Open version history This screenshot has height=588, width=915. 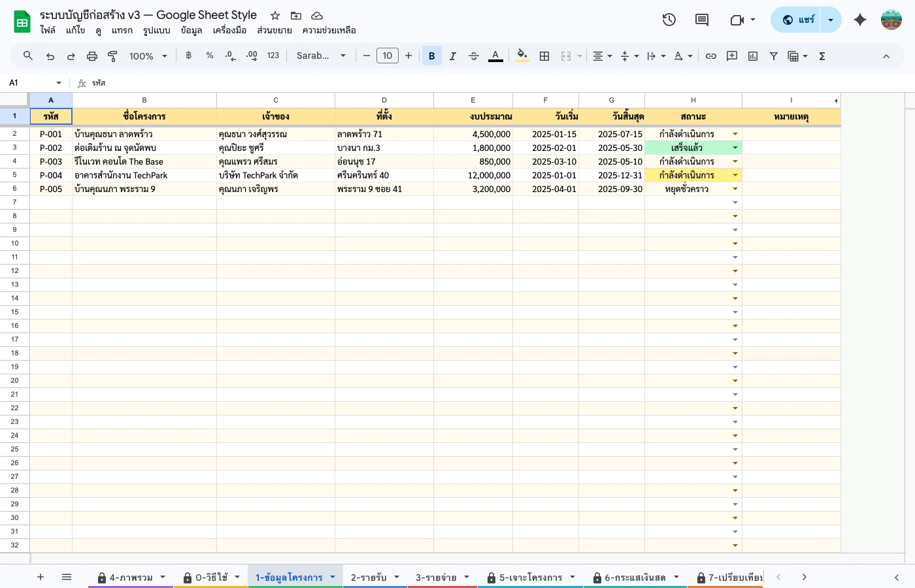coord(669,20)
